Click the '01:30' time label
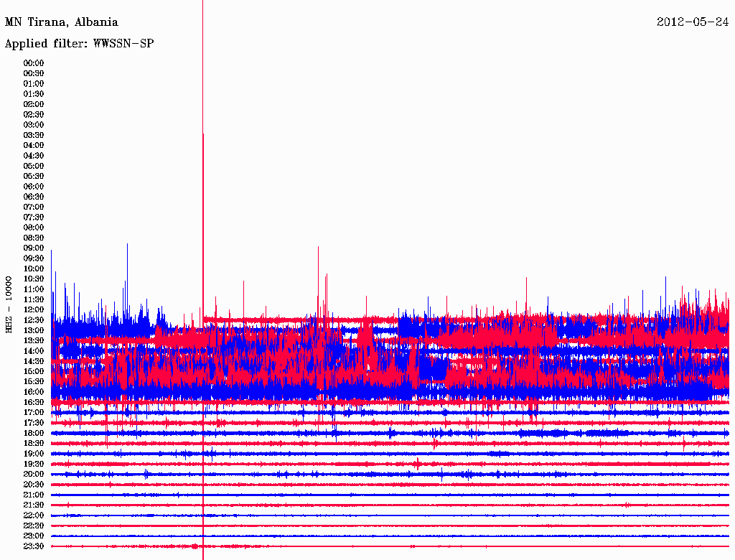Screen dimensions: 735x560 coord(34,94)
